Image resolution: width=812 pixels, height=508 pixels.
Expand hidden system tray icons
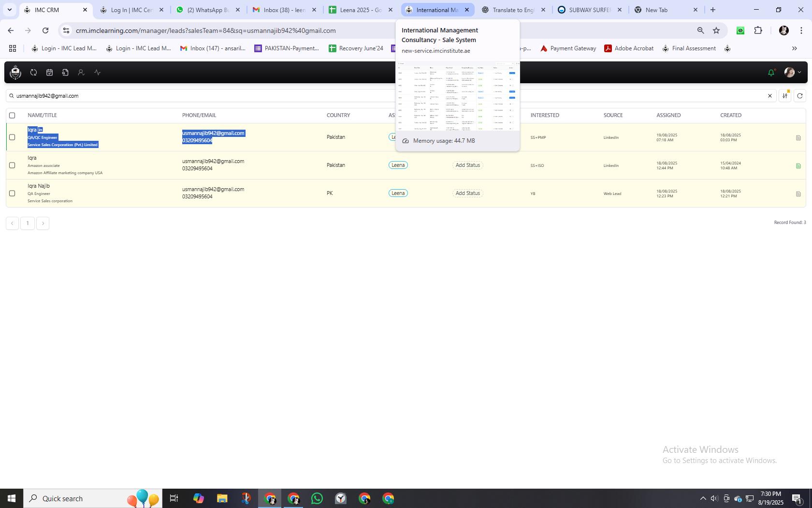coord(703,498)
